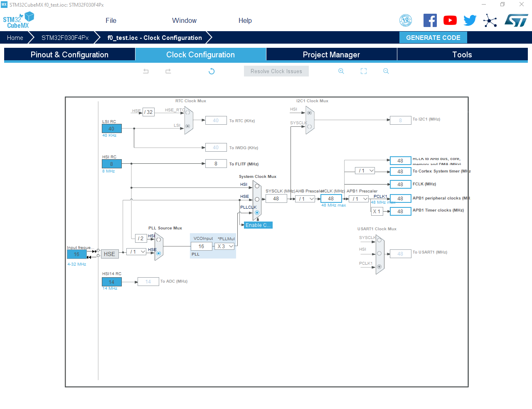The image size is (532, 409).
Task: Open ST Facebook page icon
Action: click(430, 20)
